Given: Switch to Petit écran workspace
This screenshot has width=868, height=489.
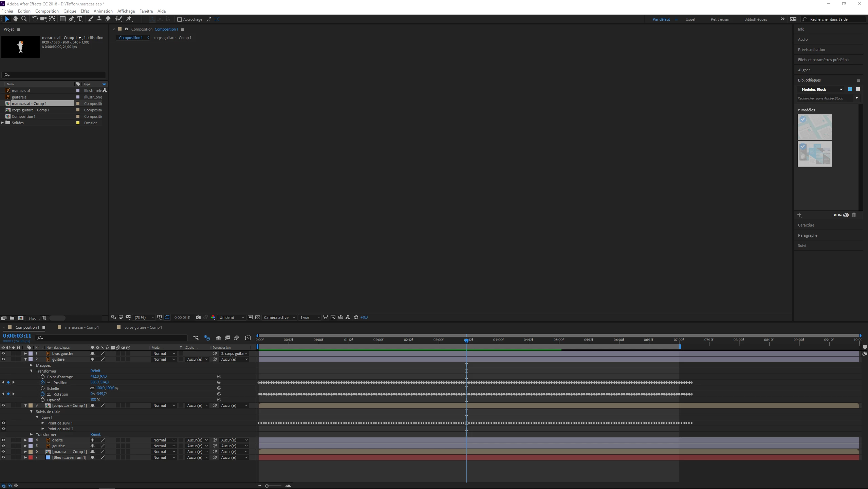Looking at the screenshot, I should click(x=720, y=19).
